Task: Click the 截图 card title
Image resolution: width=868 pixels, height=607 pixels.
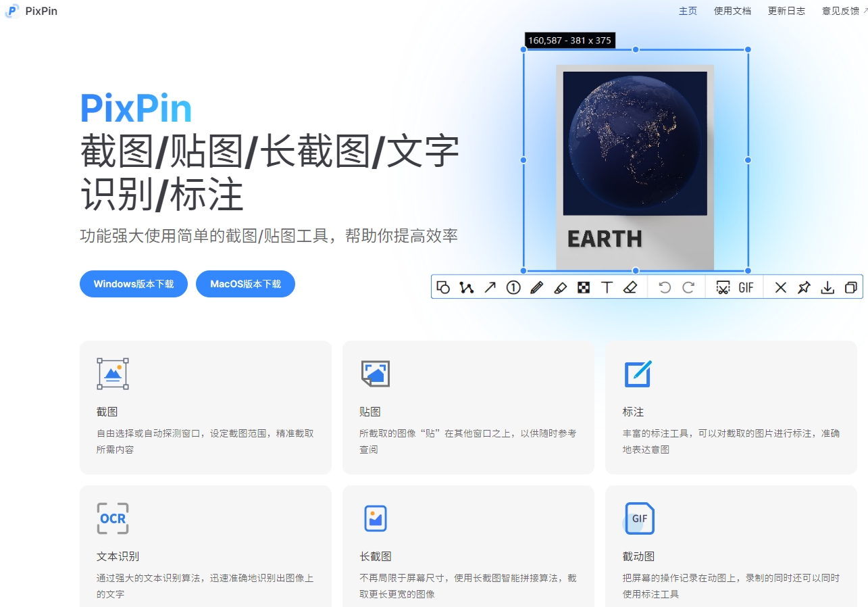Action: [x=107, y=412]
